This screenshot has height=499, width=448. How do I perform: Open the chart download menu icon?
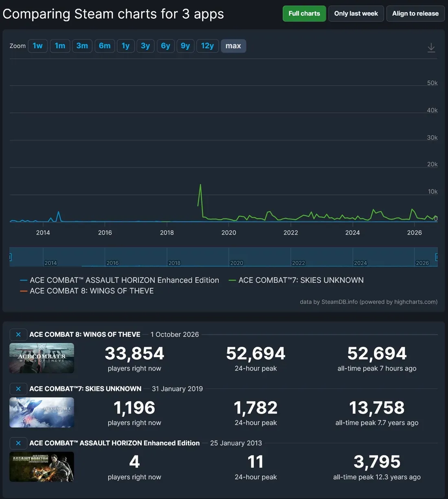431,48
